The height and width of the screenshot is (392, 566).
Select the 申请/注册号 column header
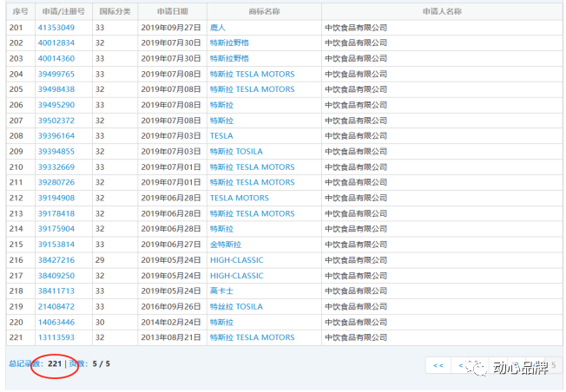click(x=63, y=11)
